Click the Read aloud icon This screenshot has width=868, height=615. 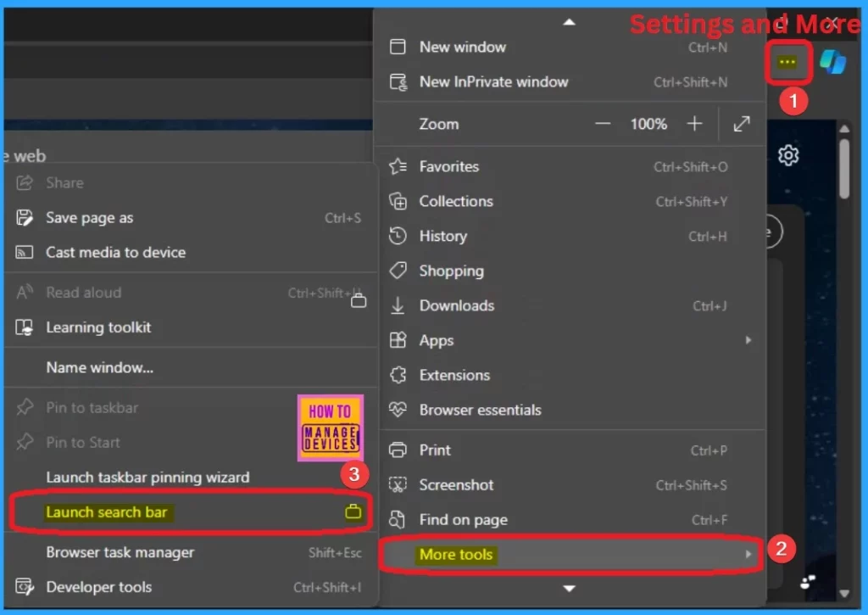tap(25, 292)
